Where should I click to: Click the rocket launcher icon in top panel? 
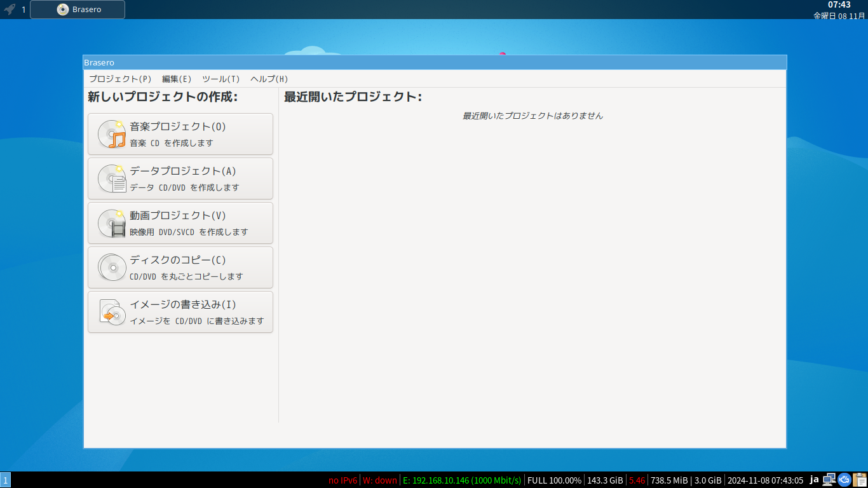[x=10, y=10]
